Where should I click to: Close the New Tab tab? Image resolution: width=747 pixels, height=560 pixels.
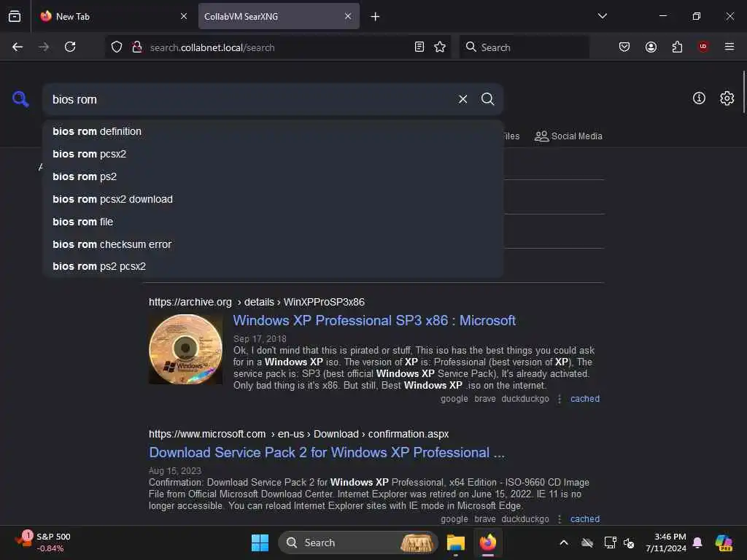tap(183, 16)
